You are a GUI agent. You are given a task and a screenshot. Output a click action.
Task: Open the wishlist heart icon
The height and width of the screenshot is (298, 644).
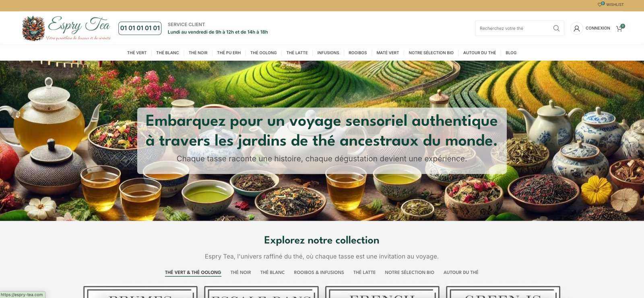point(601,4)
